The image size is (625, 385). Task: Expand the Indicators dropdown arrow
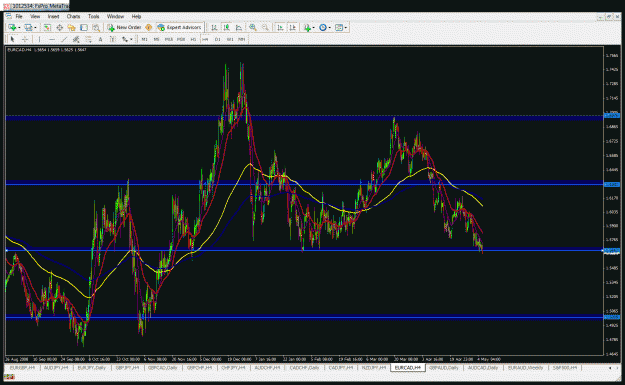(x=314, y=28)
